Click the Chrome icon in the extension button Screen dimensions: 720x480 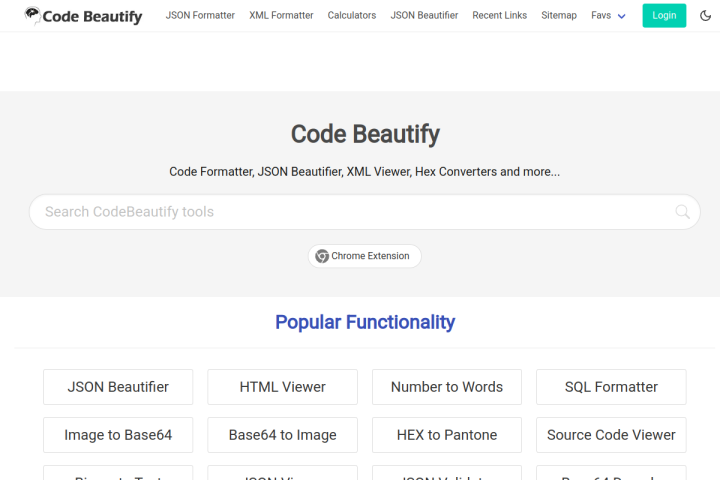click(322, 256)
